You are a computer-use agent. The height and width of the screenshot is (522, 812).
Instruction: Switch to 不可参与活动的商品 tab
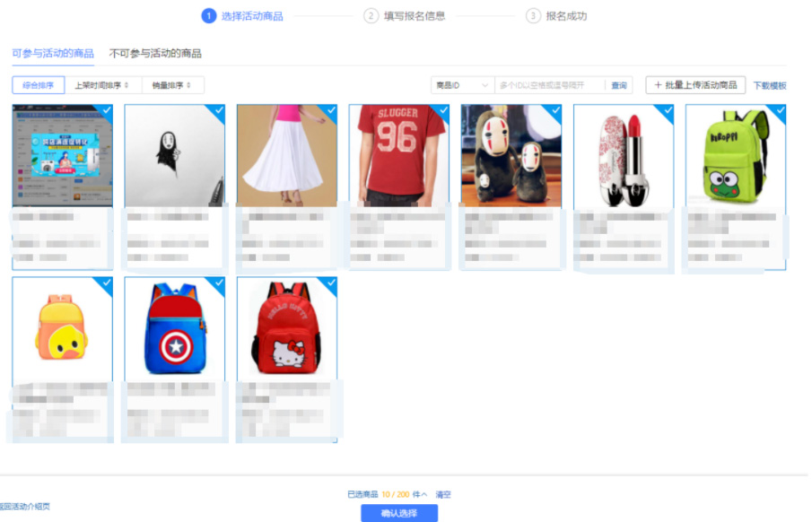(x=155, y=54)
